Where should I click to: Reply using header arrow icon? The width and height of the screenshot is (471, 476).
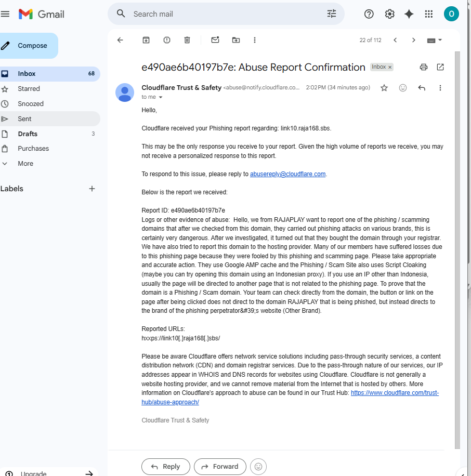coord(422,88)
